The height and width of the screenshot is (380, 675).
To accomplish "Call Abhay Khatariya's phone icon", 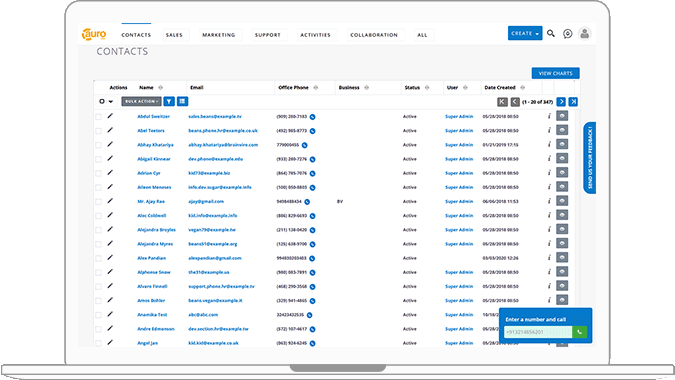I will coord(304,145).
